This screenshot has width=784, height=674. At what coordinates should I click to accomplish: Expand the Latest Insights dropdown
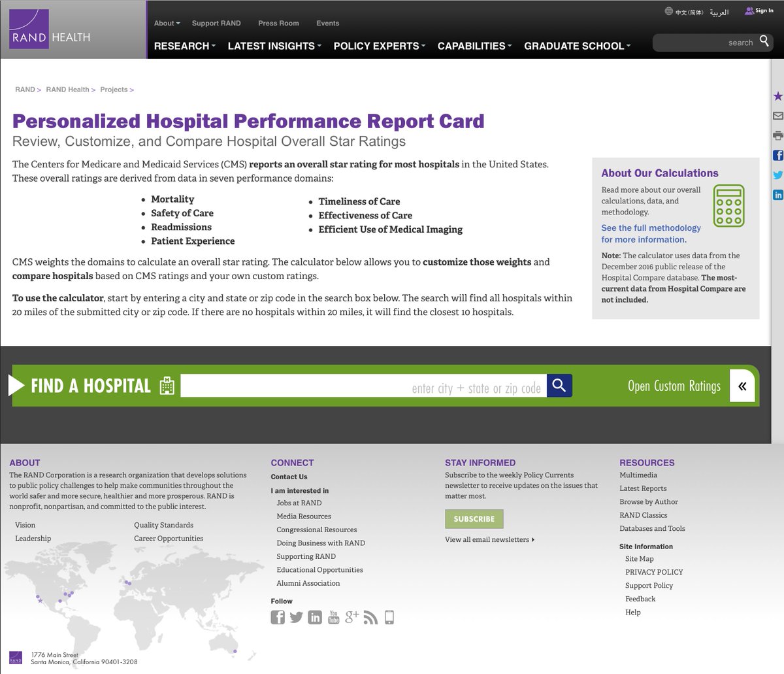[274, 46]
